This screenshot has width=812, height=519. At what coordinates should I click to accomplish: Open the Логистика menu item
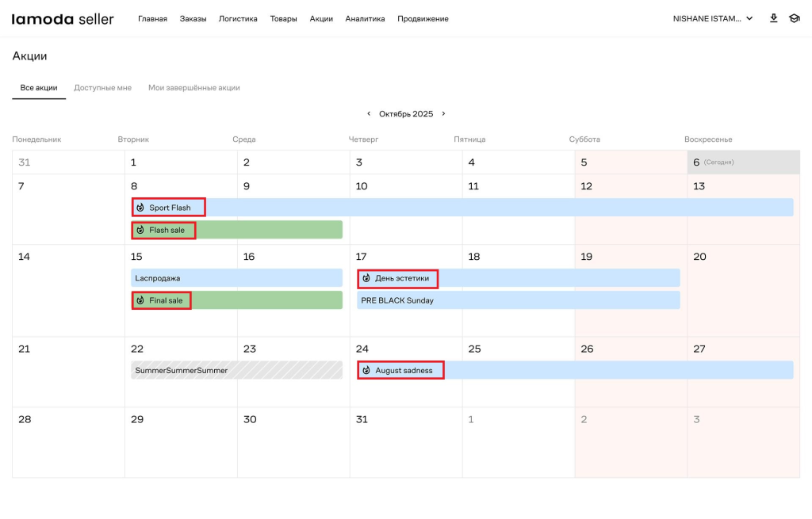(x=238, y=19)
